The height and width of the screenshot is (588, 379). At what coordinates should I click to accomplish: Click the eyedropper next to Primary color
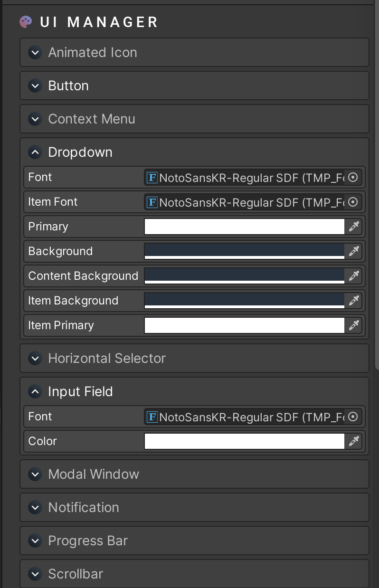click(354, 227)
